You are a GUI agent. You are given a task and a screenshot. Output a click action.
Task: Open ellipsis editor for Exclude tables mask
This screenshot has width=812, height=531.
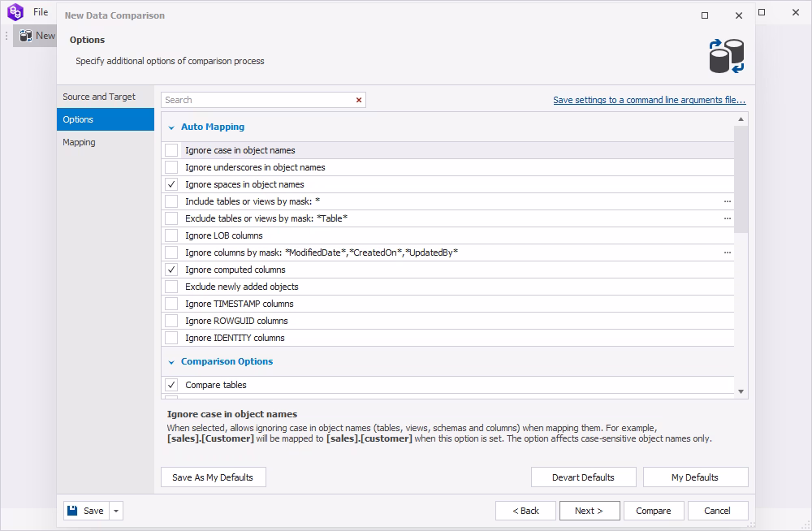coord(727,218)
